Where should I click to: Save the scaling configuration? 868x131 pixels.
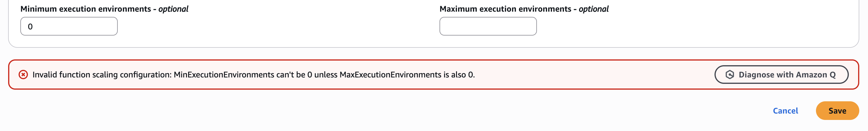(837, 111)
